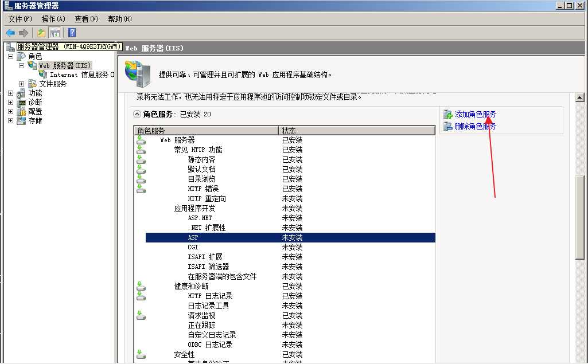
Task: Click the 添加角色服务 link
Action: tap(475, 114)
